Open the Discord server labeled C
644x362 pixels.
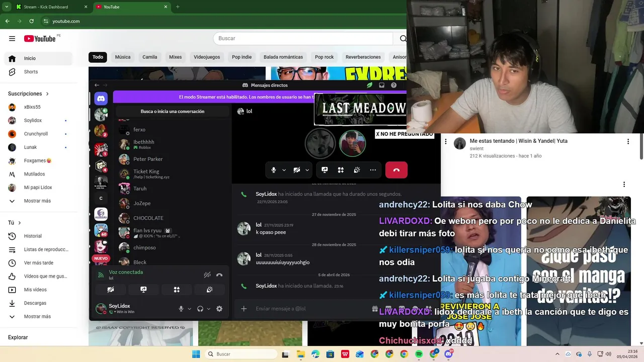point(101,198)
